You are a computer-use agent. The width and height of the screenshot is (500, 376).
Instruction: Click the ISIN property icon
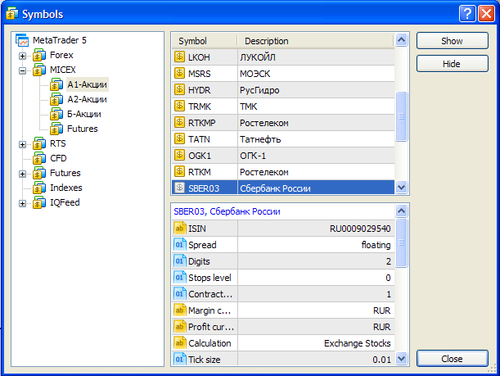coord(179,228)
